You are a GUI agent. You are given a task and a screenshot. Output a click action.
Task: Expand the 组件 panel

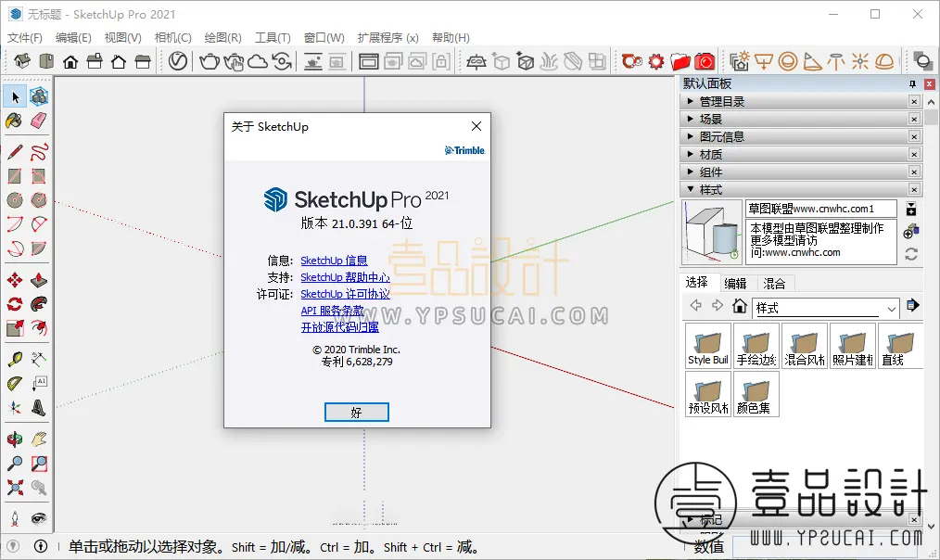point(794,172)
